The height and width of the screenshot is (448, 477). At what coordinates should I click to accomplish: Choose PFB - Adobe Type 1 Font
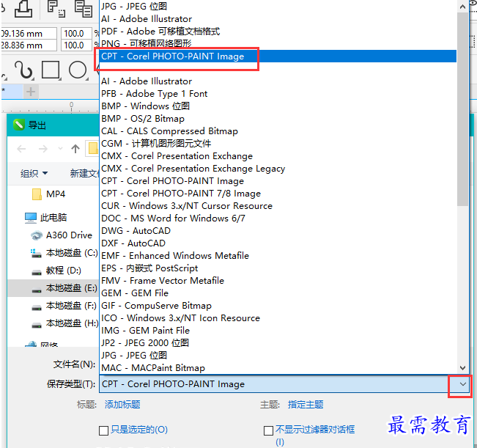click(278, 94)
